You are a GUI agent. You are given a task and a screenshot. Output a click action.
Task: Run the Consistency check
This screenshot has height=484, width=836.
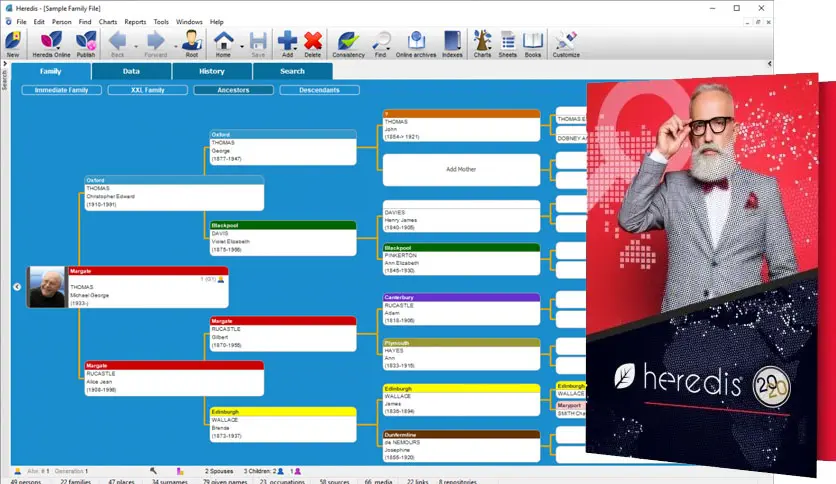pyautogui.click(x=348, y=44)
